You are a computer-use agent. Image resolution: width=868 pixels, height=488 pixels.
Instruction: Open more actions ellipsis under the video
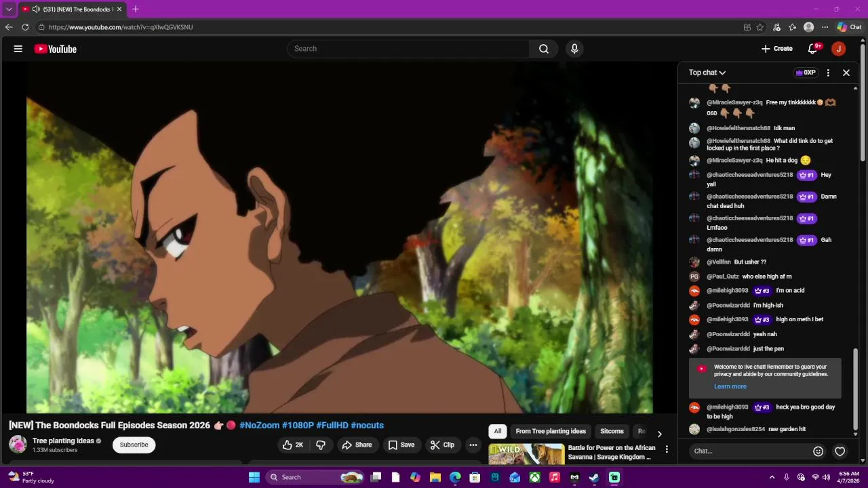(473, 445)
